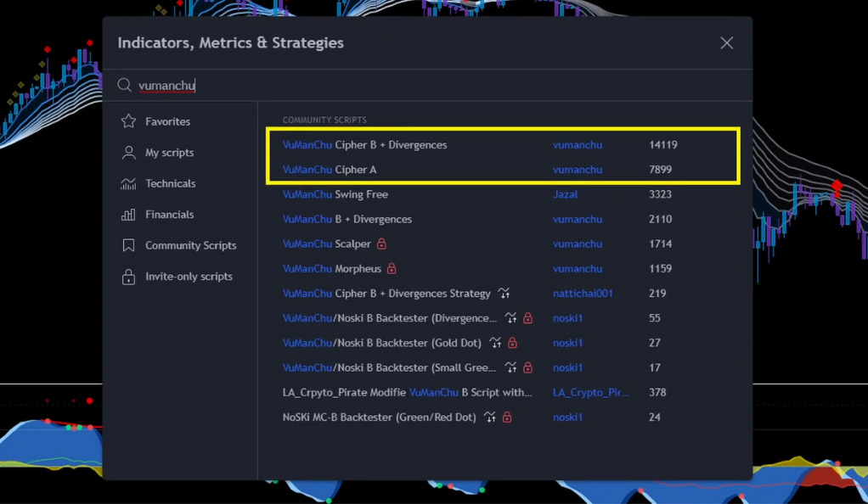The image size is (868, 504).
Task: Click the Technicals chart icon
Action: click(x=128, y=183)
